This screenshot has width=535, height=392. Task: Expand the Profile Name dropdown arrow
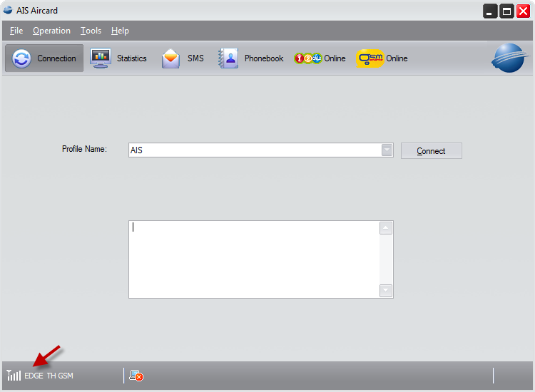point(387,150)
